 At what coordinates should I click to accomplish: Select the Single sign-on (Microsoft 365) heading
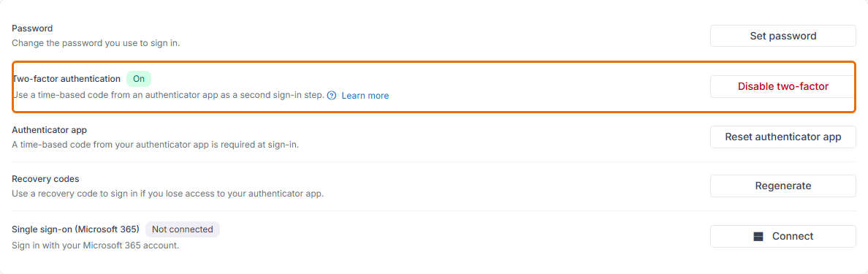tap(75, 229)
